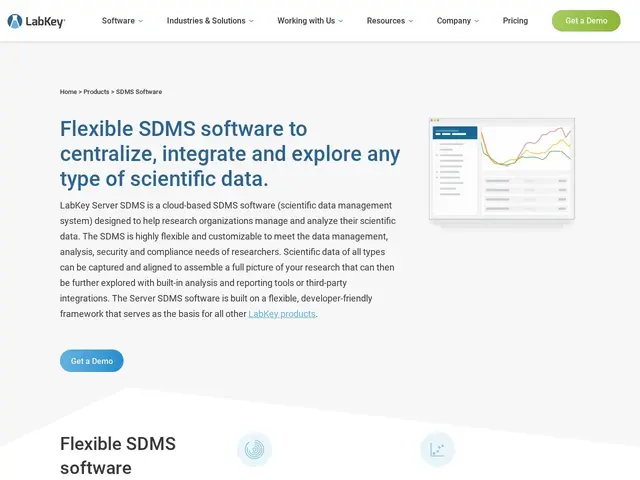Click the scatter plot feature icon
Viewport: 640px width, 480px height.
[x=437, y=449]
